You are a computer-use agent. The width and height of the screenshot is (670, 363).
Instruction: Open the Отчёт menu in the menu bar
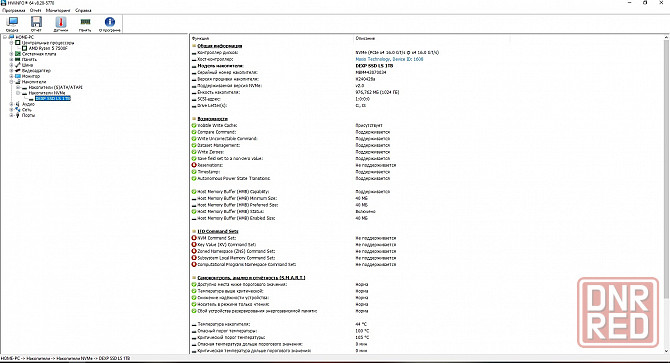[36, 10]
